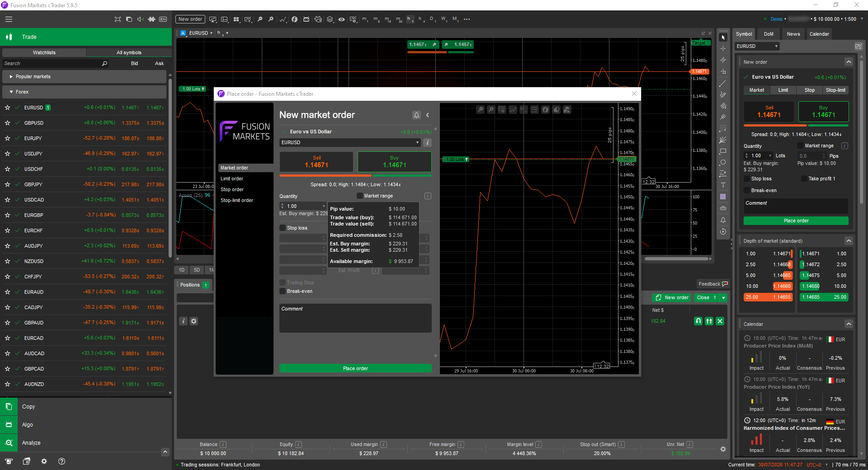Click the purple color swatch in the drawing toolbar
Image resolution: width=868 pixels, height=470 pixels.
tap(723, 197)
